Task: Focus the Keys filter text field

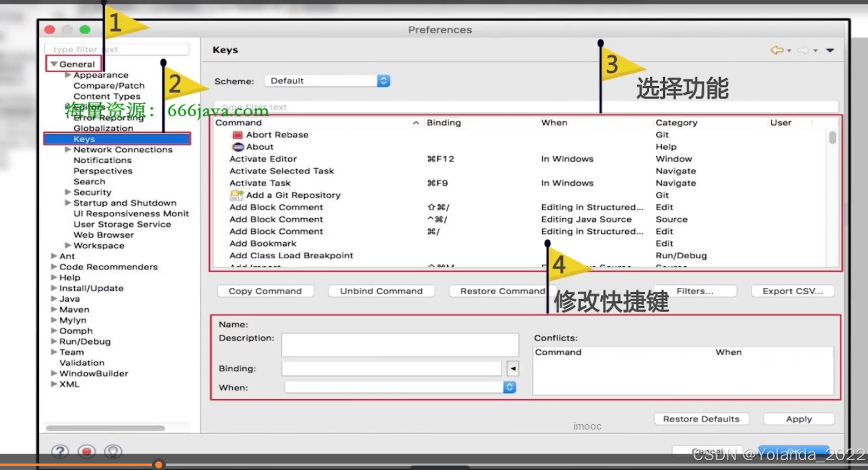Action: tap(526, 107)
